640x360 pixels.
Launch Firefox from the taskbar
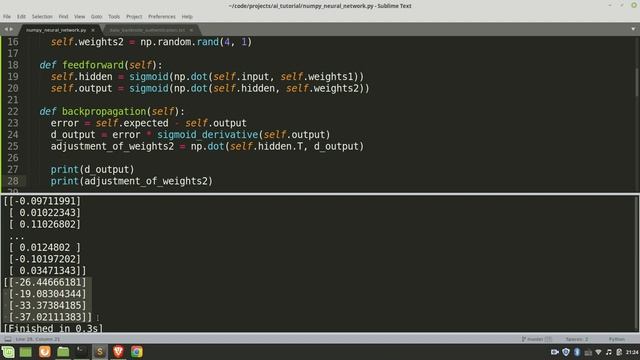tap(45, 352)
